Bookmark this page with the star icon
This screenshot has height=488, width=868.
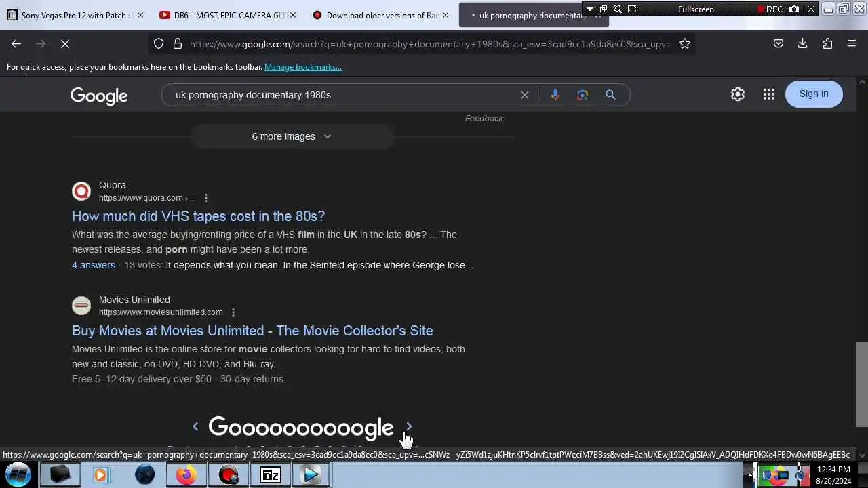tap(685, 44)
